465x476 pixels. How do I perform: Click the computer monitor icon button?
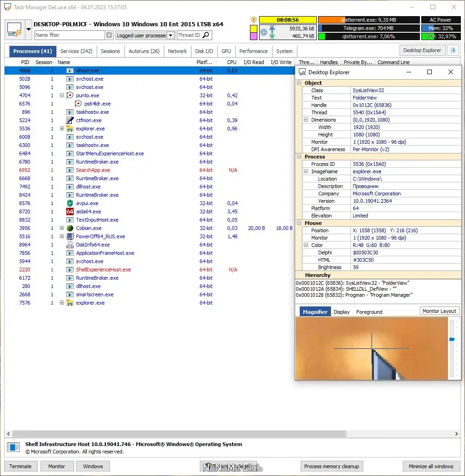tap(15, 29)
